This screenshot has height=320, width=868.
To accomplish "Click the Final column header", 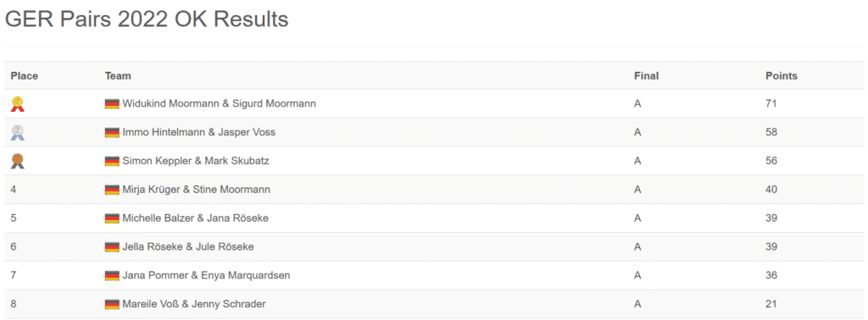I will tap(647, 76).
